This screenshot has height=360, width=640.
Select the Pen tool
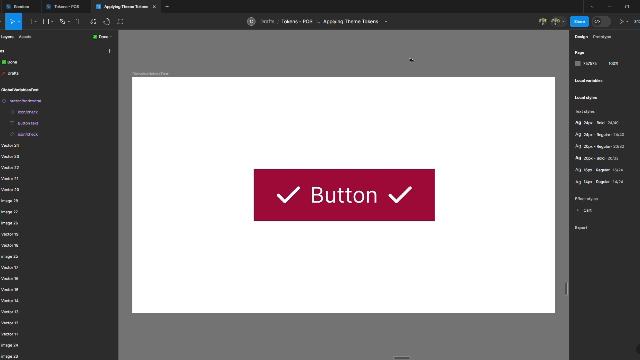click(x=62, y=22)
